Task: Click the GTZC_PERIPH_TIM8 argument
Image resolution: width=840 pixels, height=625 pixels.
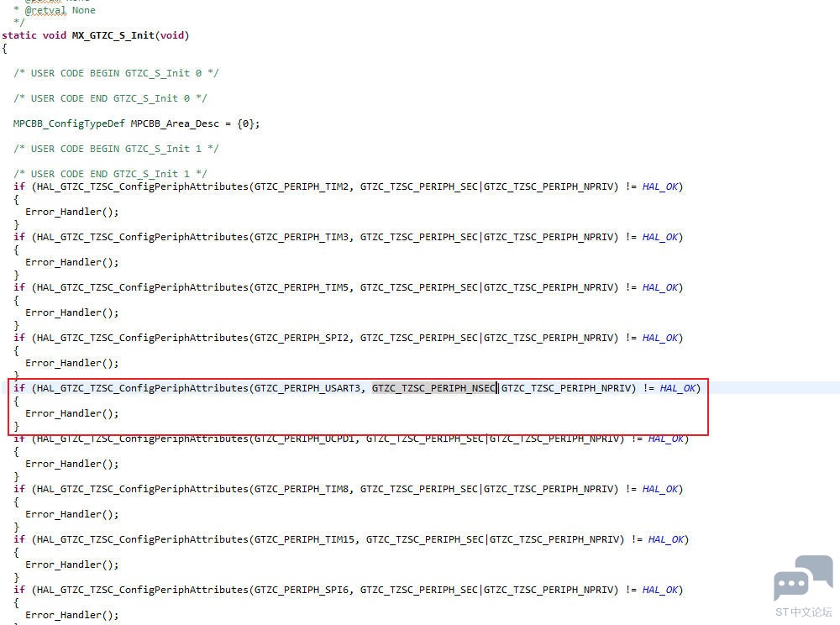Action: pyautogui.click(x=301, y=489)
